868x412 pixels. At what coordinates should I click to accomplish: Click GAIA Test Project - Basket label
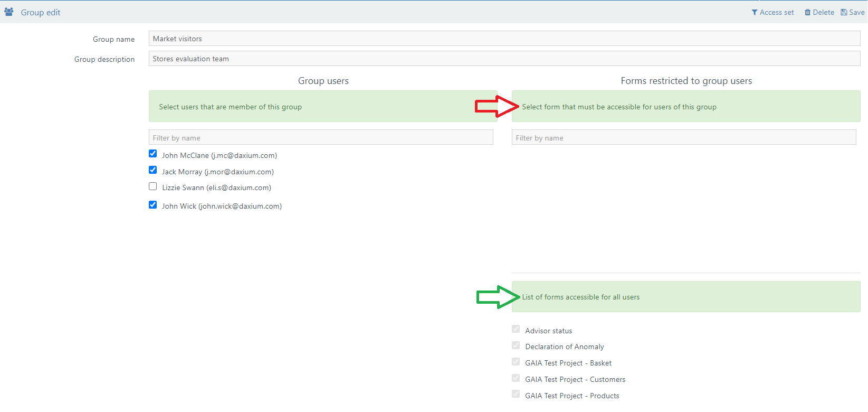[568, 363]
